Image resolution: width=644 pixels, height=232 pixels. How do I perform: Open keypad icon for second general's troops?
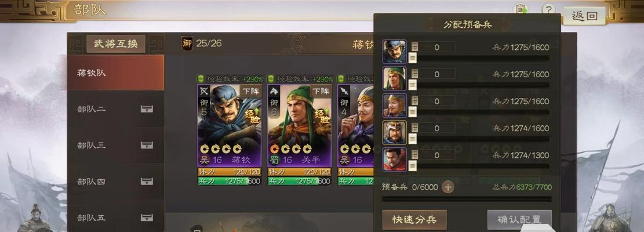414,74
